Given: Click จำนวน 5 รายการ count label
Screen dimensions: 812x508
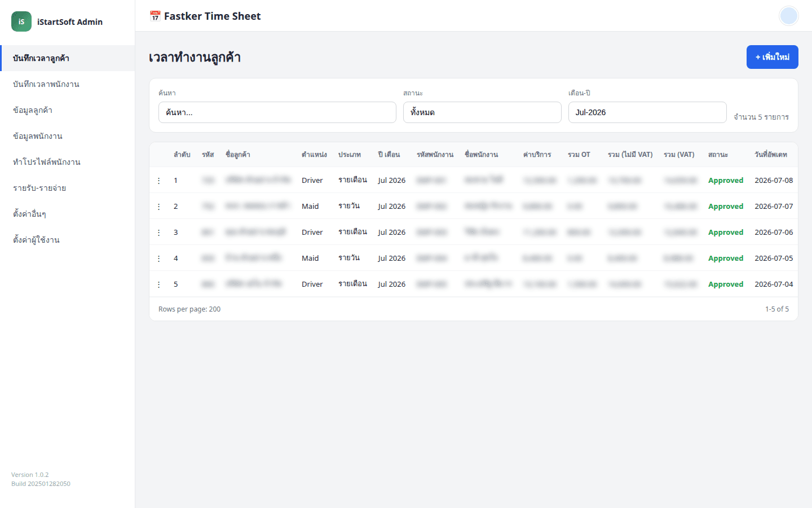Looking at the screenshot, I should (761, 117).
